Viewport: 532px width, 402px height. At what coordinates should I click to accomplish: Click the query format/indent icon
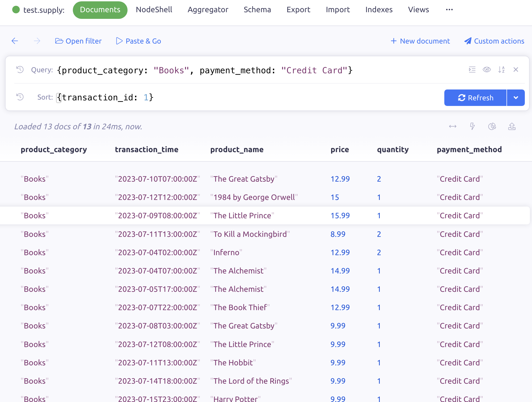click(x=472, y=70)
